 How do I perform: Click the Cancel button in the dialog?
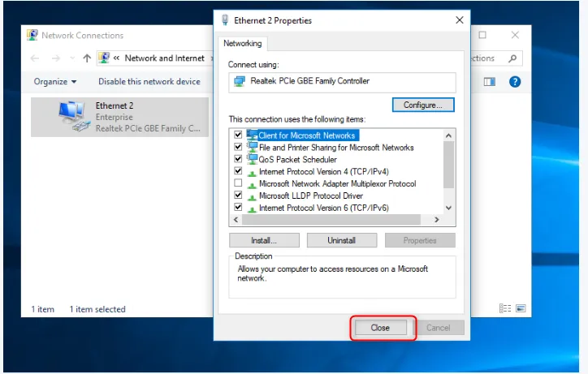click(438, 328)
